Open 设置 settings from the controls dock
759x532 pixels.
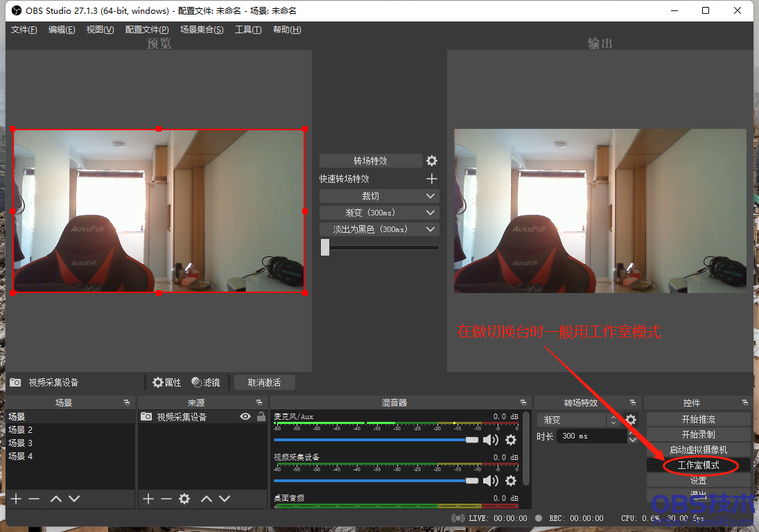pyautogui.click(x=699, y=480)
